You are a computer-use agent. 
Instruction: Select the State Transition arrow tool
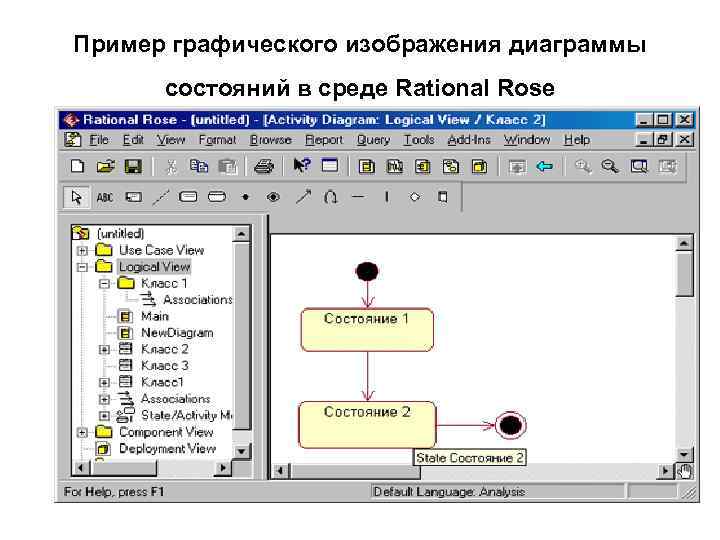coord(303,197)
